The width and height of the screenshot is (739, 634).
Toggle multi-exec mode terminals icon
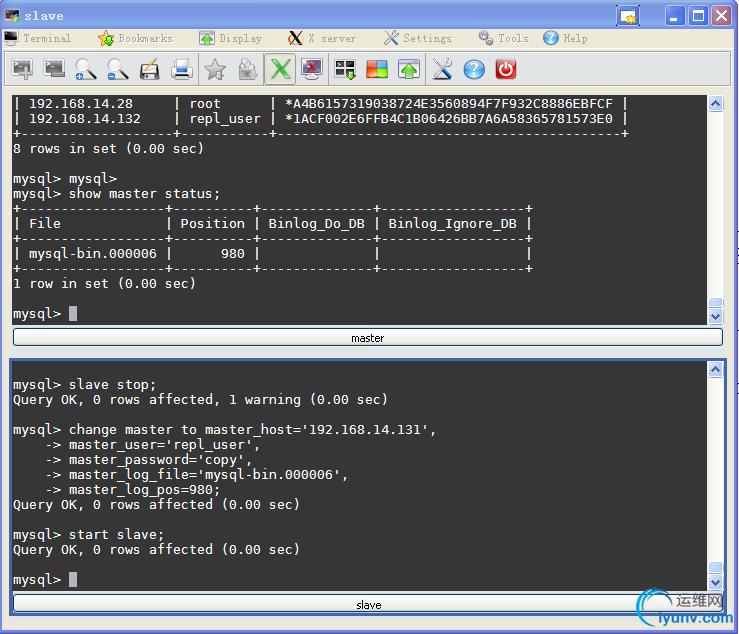pyautogui.click(x=345, y=69)
